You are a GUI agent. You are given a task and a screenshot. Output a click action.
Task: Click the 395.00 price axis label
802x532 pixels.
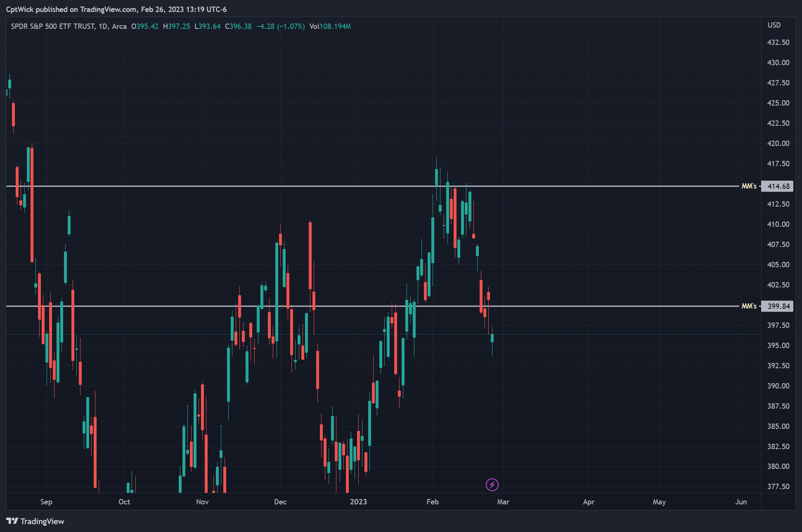point(778,346)
